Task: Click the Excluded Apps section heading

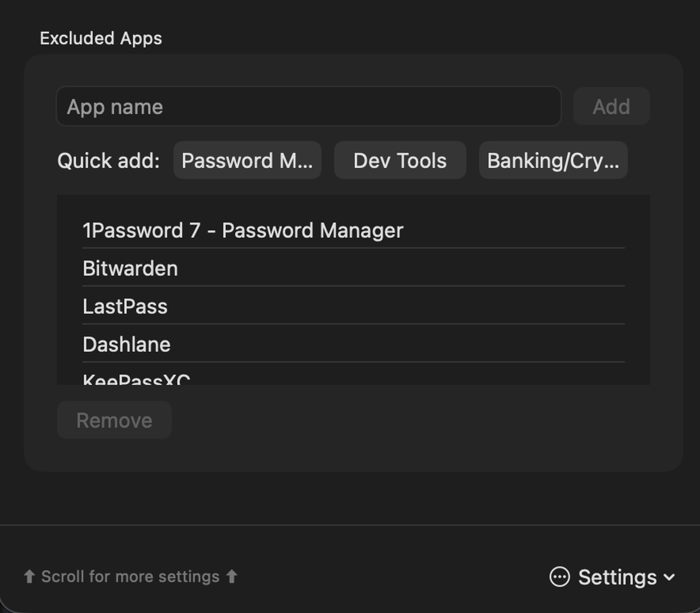Action: tap(101, 38)
